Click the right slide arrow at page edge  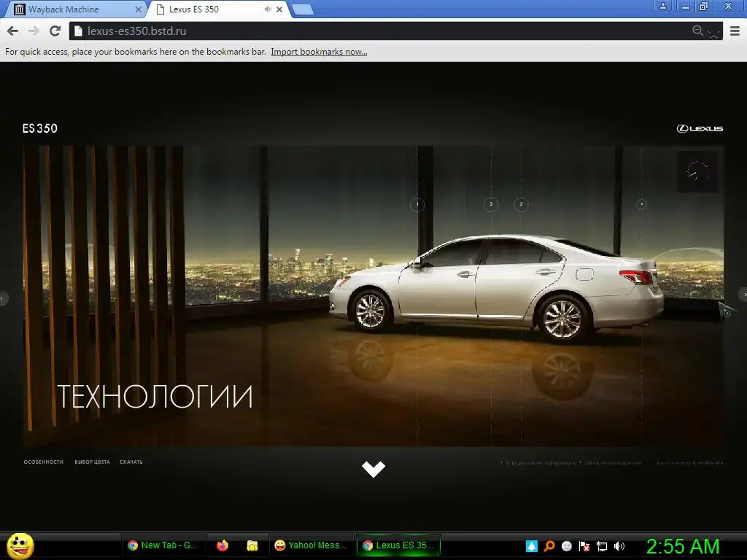pyautogui.click(x=743, y=295)
